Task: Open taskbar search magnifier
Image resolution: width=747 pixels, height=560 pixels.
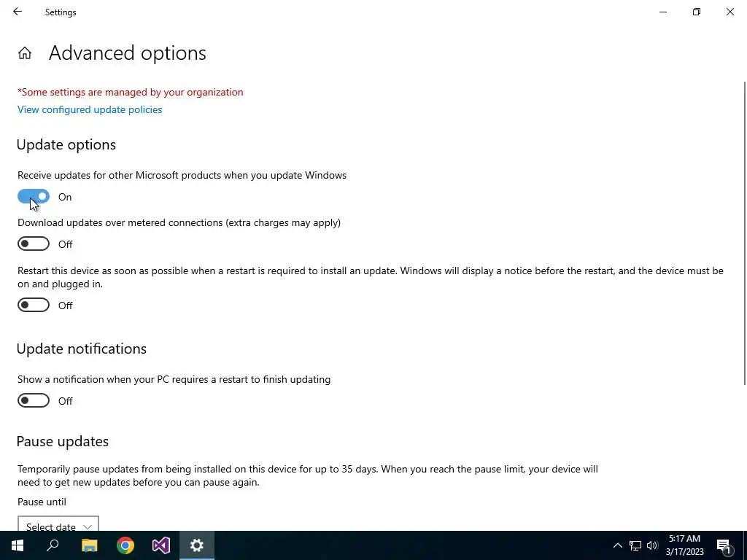Action: pyautogui.click(x=53, y=545)
